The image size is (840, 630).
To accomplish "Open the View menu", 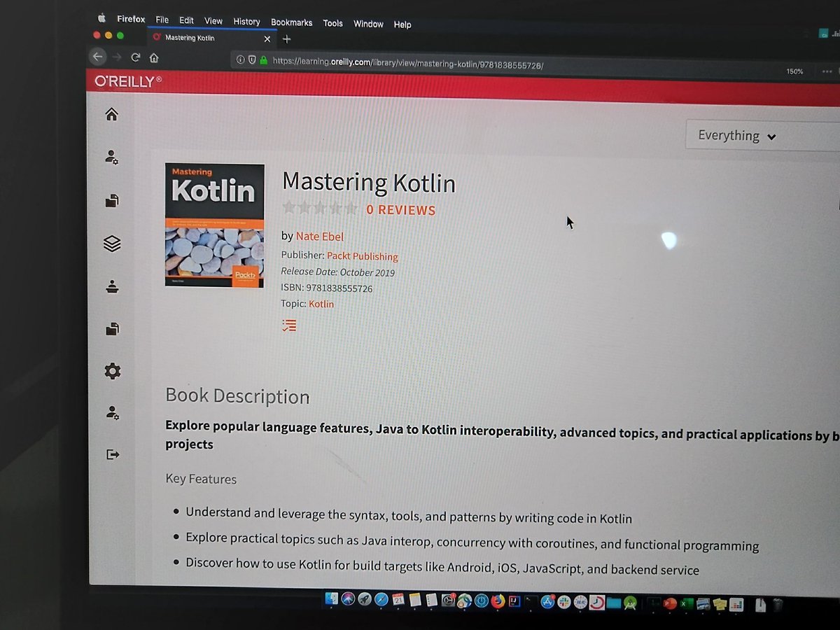I will pyautogui.click(x=213, y=22).
